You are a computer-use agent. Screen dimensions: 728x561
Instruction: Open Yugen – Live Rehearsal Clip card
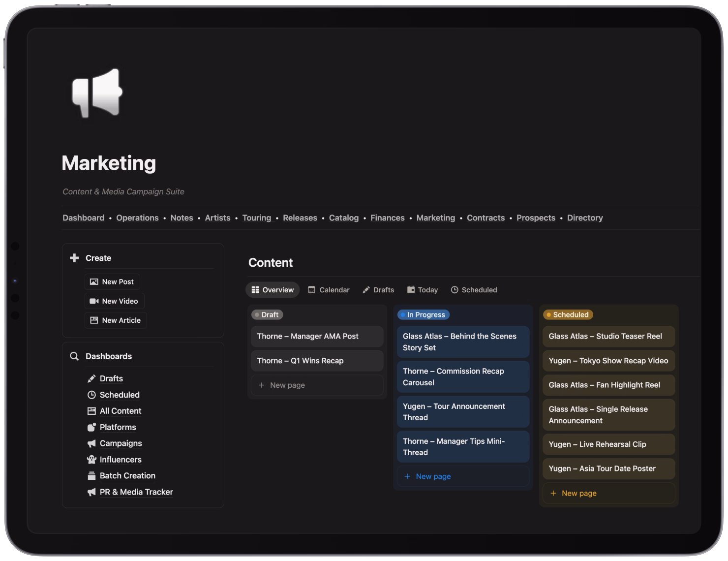(609, 444)
